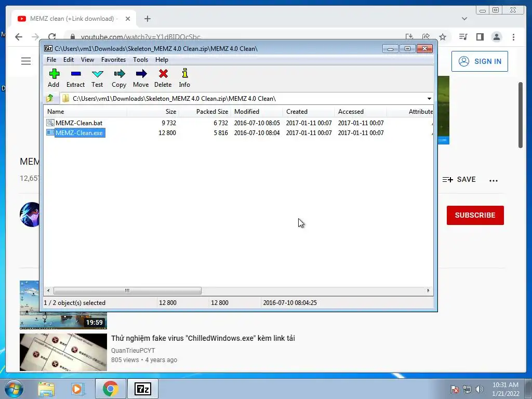532x399 pixels.
Task: Open the volume icon in system tray
Action: 480,389
